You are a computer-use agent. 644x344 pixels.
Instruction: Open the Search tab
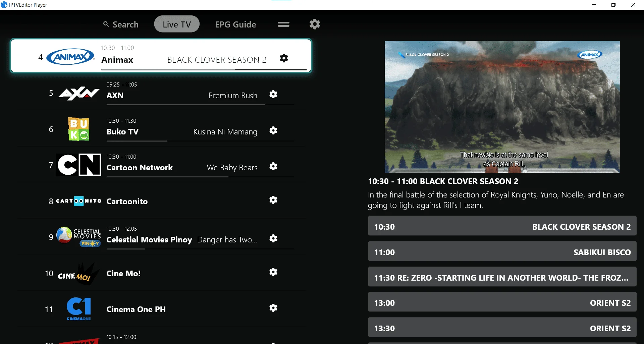click(121, 24)
